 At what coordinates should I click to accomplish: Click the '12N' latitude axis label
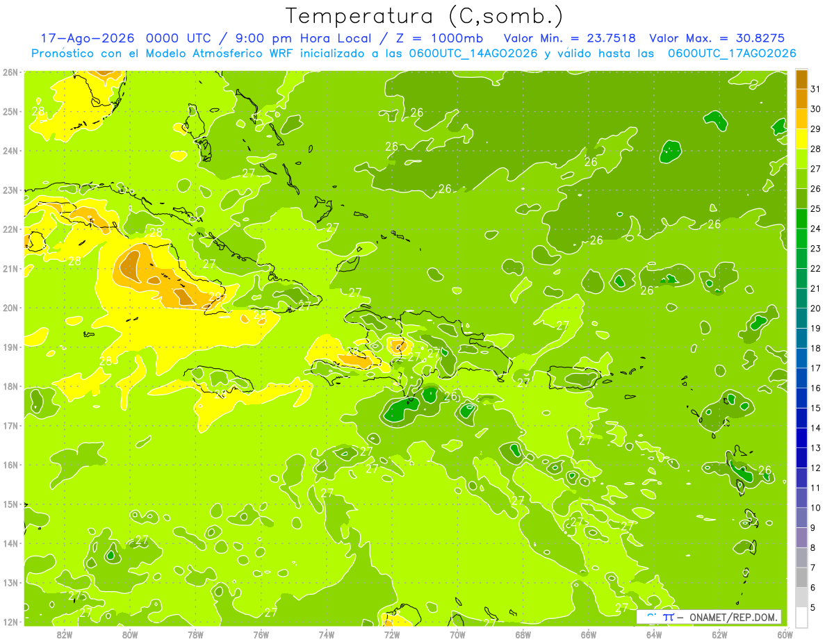click(10, 622)
